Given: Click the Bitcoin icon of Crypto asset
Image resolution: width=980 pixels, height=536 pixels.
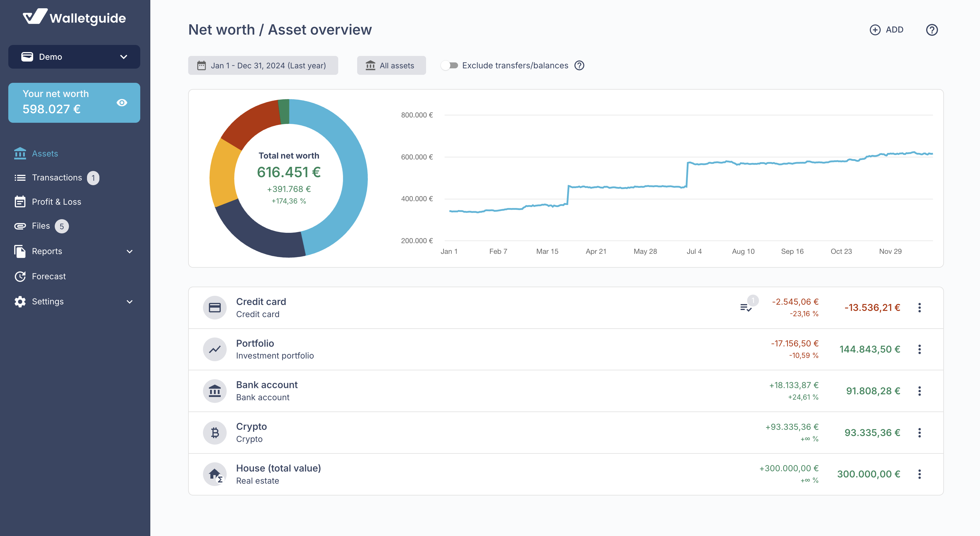Looking at the screenshot, I should pos(215,432).
